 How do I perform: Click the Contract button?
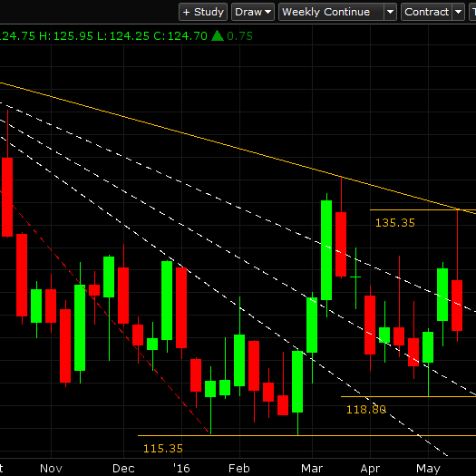426,12
